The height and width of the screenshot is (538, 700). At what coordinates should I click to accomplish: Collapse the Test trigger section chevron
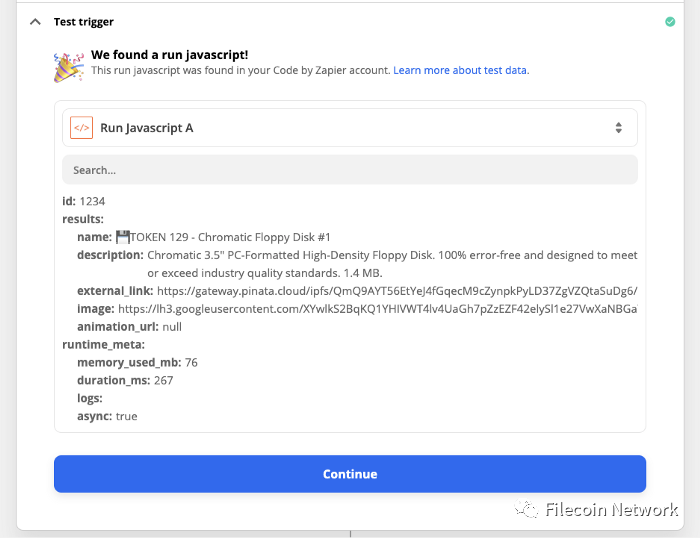coord(35,22)
